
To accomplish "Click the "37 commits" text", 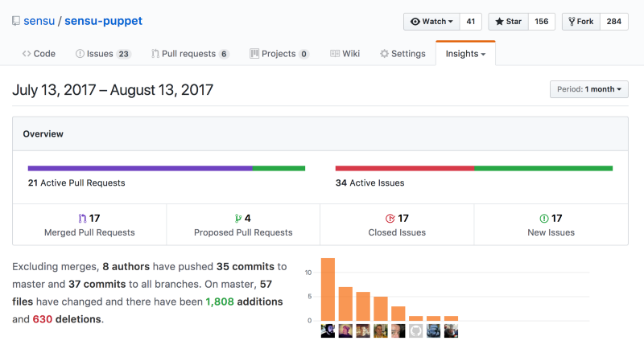I will point(97,284).
